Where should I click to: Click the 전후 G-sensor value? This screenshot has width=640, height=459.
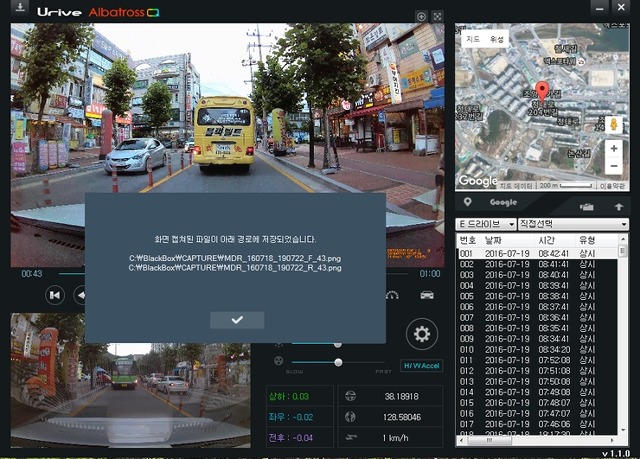[x=291, y=438]
